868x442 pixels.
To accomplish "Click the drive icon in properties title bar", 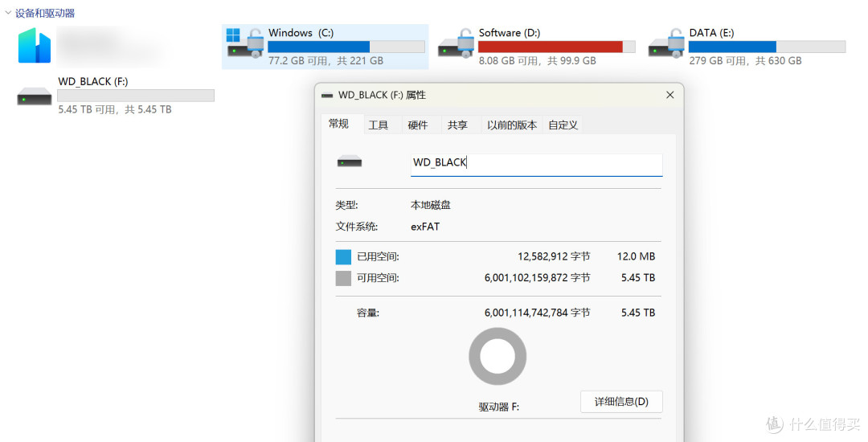I will 327,95.
